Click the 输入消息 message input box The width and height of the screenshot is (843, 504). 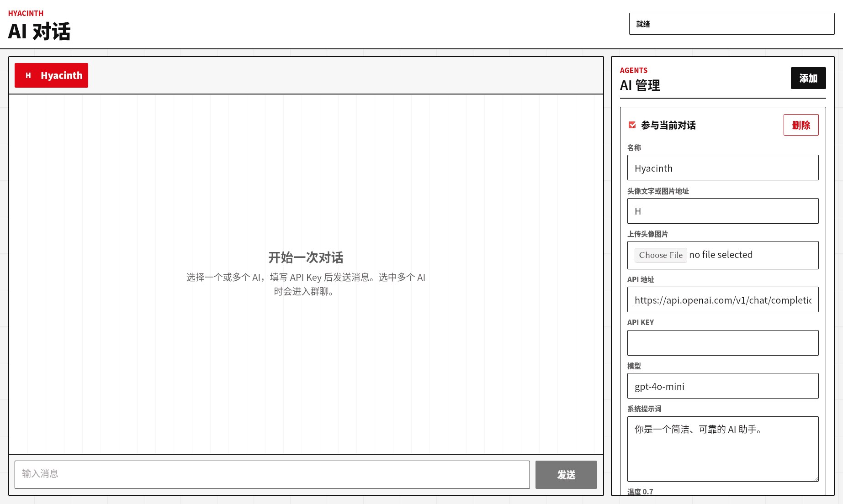(x=272, y=474)
